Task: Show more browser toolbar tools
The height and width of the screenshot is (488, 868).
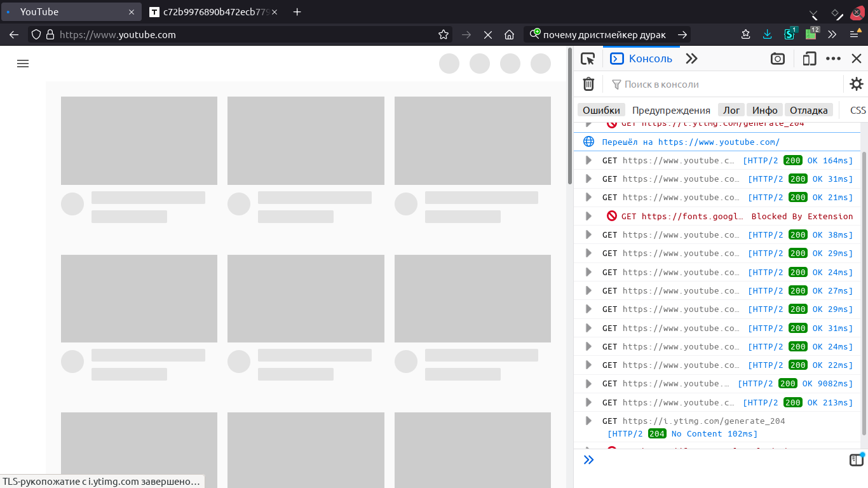Action: (x=832, y=34)
